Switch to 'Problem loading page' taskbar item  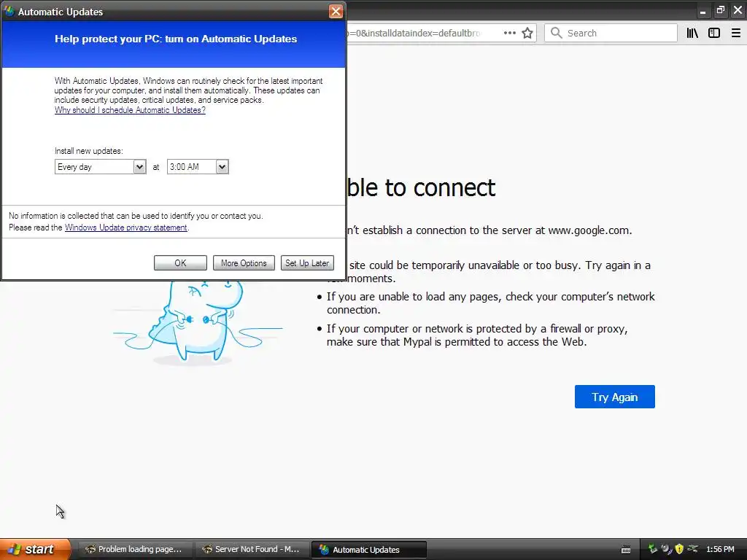coord(134,549)
